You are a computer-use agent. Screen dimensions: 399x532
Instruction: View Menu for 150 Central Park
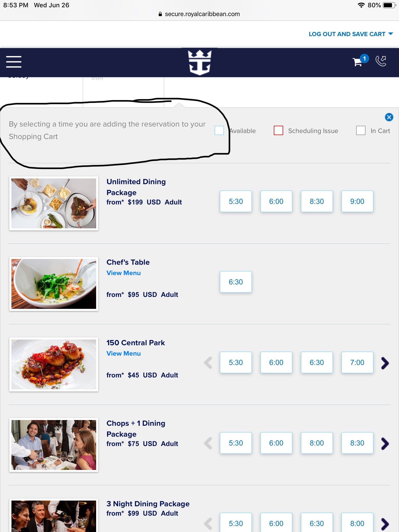pyautogui.click(x=124, y=354)
